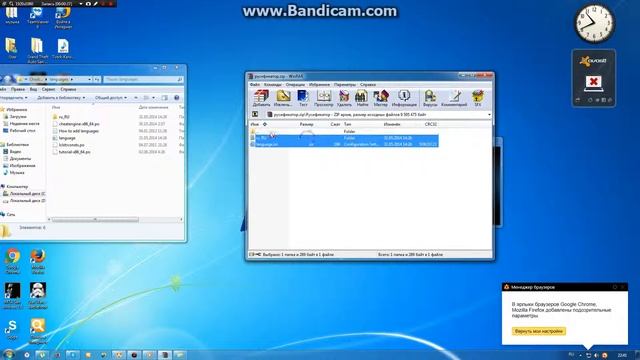The width and height of the screenshot is (640, 360).
Task: Open WinRAR Команды menu
Action: coord(273,84)
